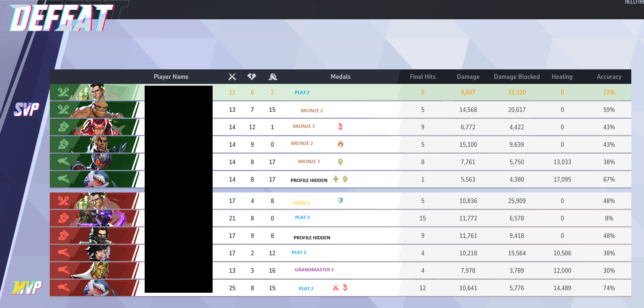The width and height of the screenshot is (644, 308).
Task: Click the 17,095 healing value
Action: [x=562, y=179]
